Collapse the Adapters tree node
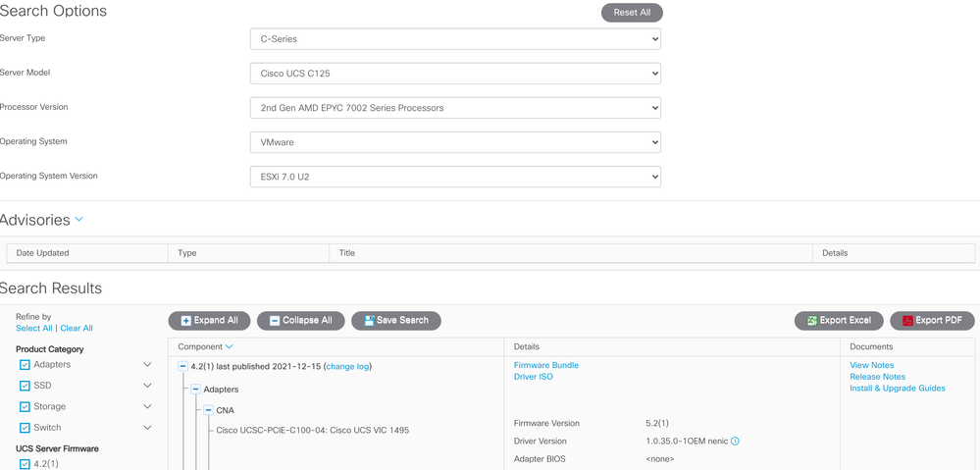This screenshot has width=980, height=470. (195, 390)
